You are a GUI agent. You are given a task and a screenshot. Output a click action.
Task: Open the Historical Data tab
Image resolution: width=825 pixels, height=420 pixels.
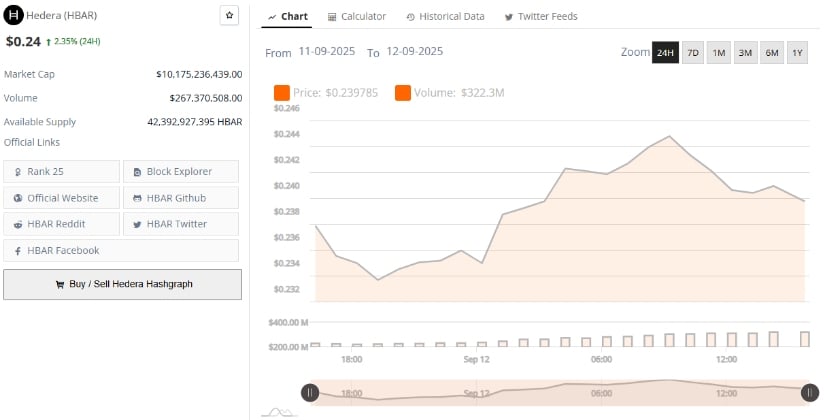click(446, 16)
